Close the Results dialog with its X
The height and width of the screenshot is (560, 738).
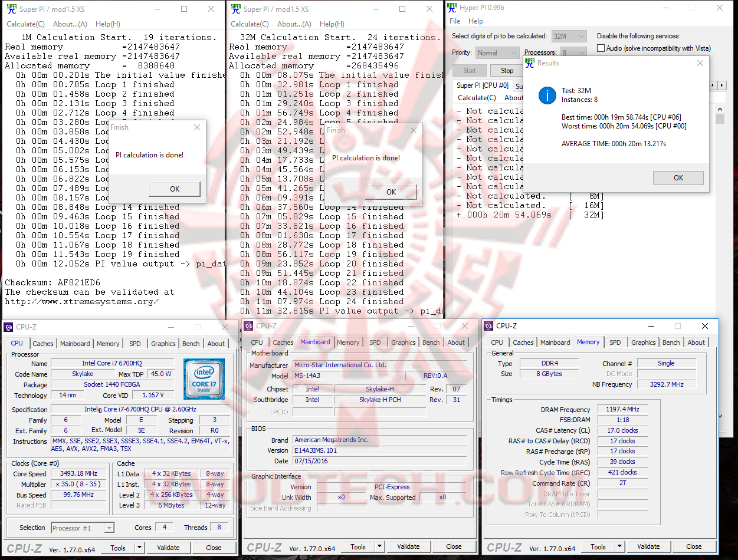point(700,63)
